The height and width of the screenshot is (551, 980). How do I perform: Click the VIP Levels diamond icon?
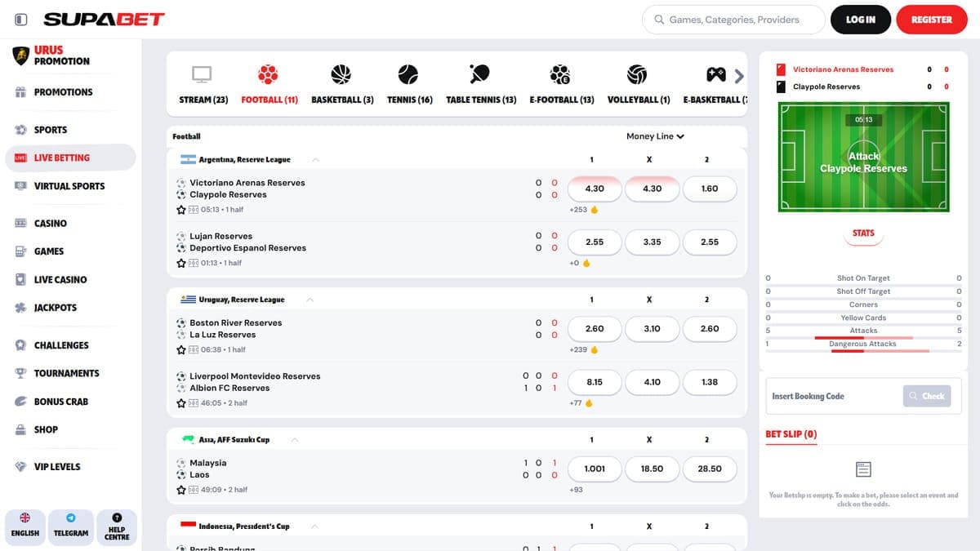20,467
